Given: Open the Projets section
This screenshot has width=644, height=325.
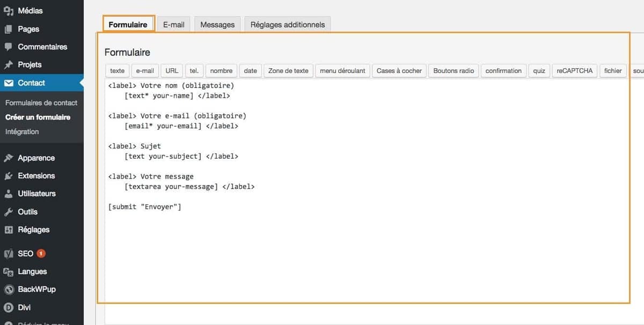Looking at the screenshot, I should coord(27,64).
